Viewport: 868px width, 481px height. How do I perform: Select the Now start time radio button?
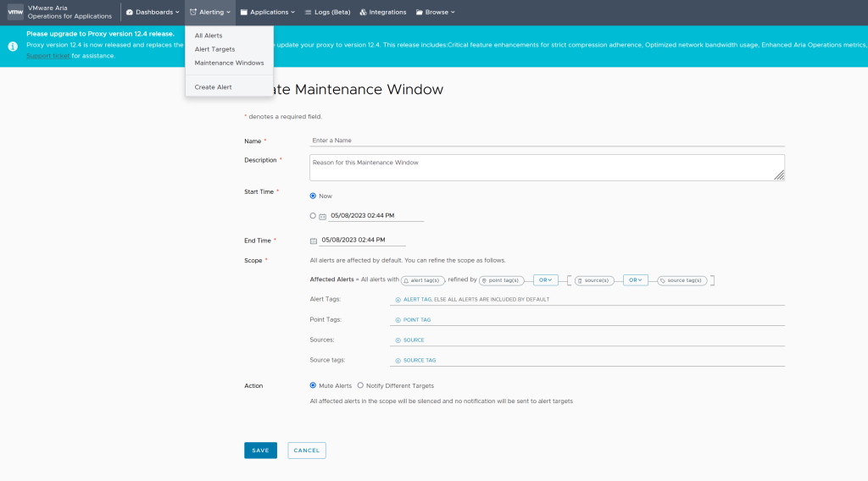pos(313,196)
